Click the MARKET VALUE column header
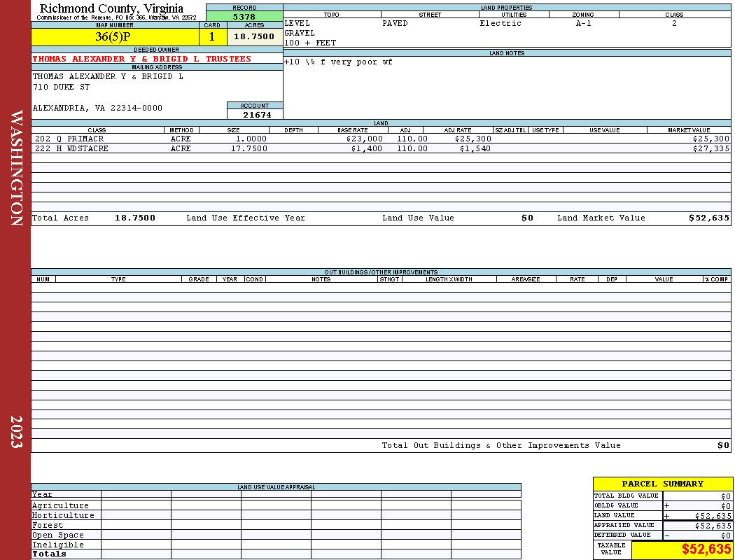Screen dimensions: 735x560 tap(689, 129)
